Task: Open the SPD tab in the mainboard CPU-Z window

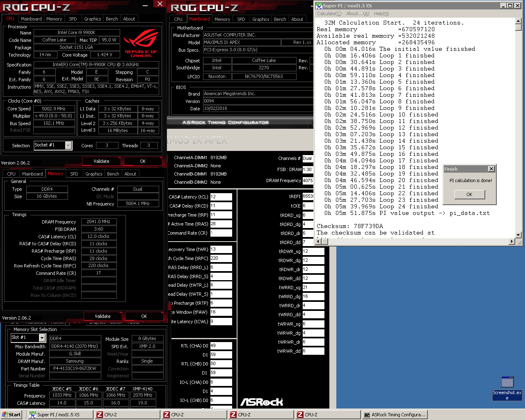Action: click(241, 19)
